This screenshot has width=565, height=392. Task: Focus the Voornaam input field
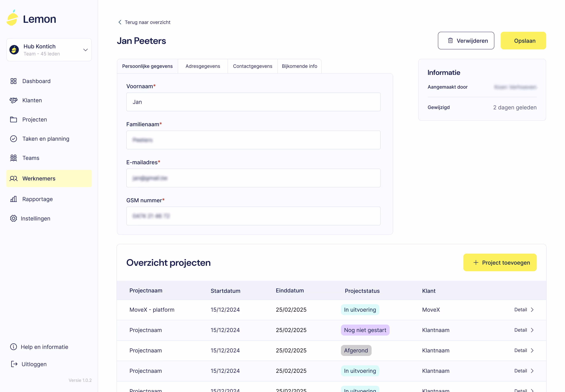click(253, 102)
